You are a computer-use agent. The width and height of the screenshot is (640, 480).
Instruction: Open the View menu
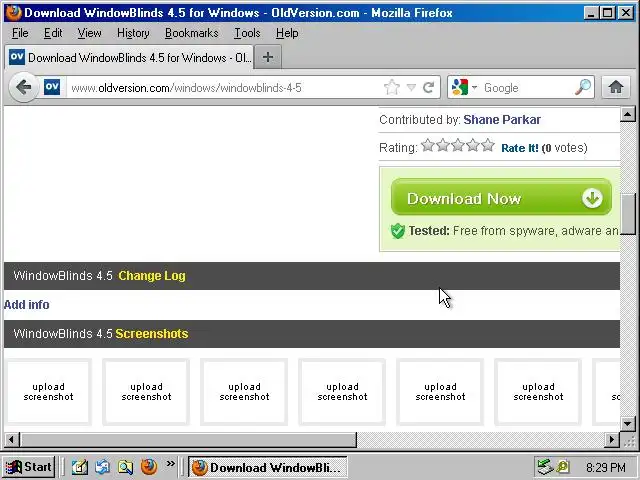[89, 33]
